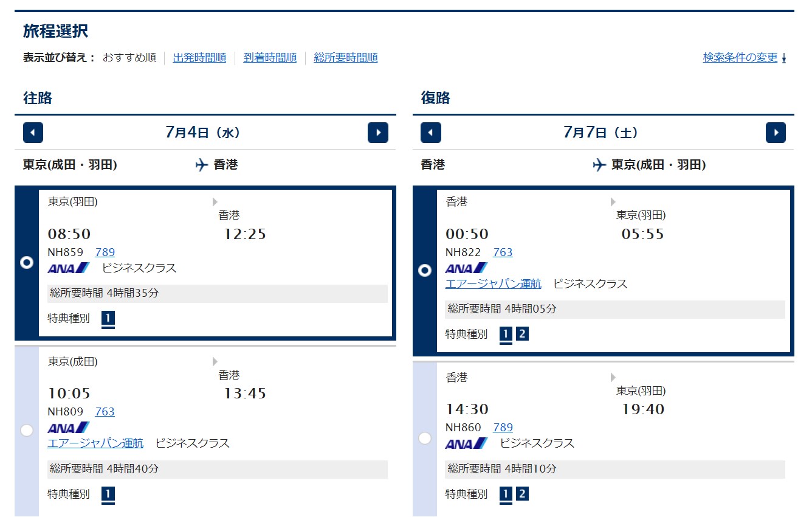Click arrival time 19:40
The image size is (812, 517).
coord(643,409)
